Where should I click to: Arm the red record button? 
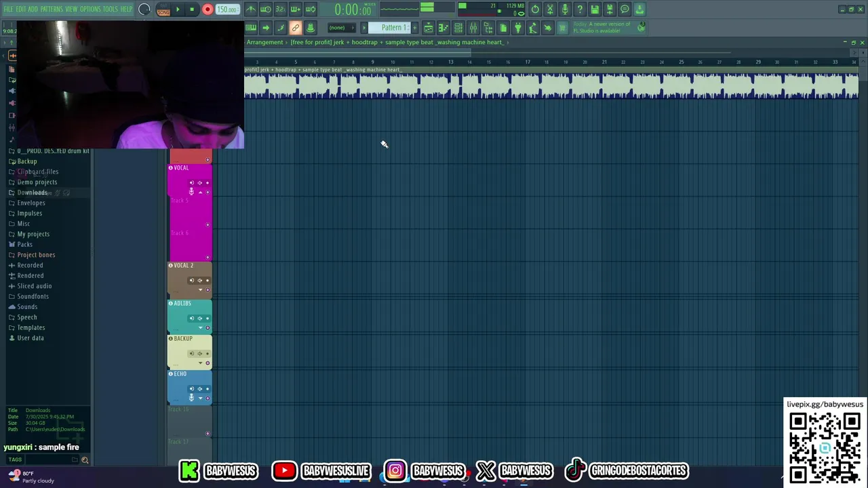pyautogui.click(x=208, y=9)
